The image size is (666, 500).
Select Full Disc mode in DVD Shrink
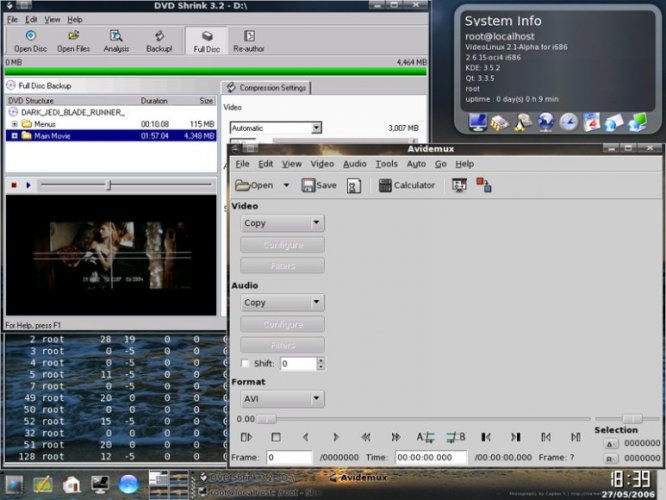tap(206, 41)
